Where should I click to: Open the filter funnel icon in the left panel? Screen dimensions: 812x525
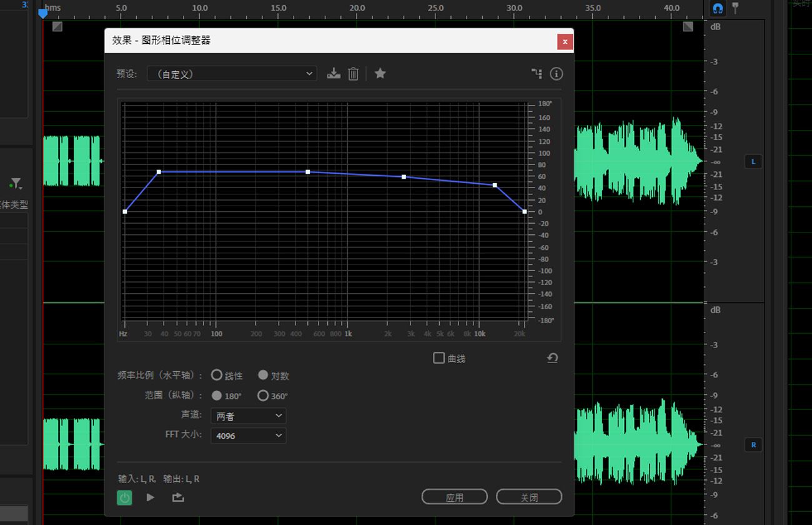coord(16,184)
